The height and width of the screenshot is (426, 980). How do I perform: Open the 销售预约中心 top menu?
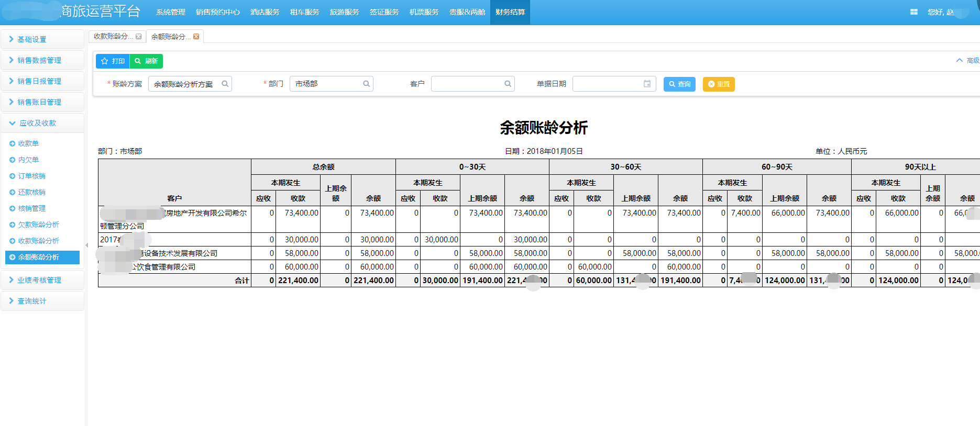click(x=218, y=12)
